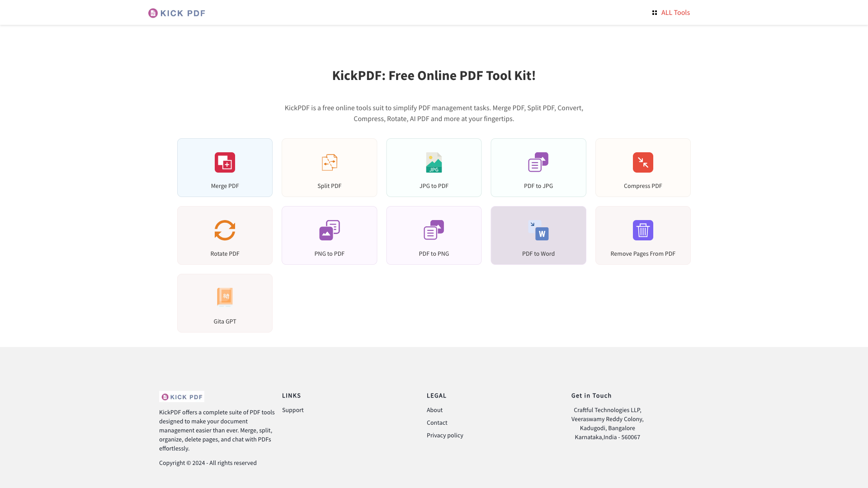Click the Merge PDF tool icon
This screenshot has width=868, height=488.
225,162
